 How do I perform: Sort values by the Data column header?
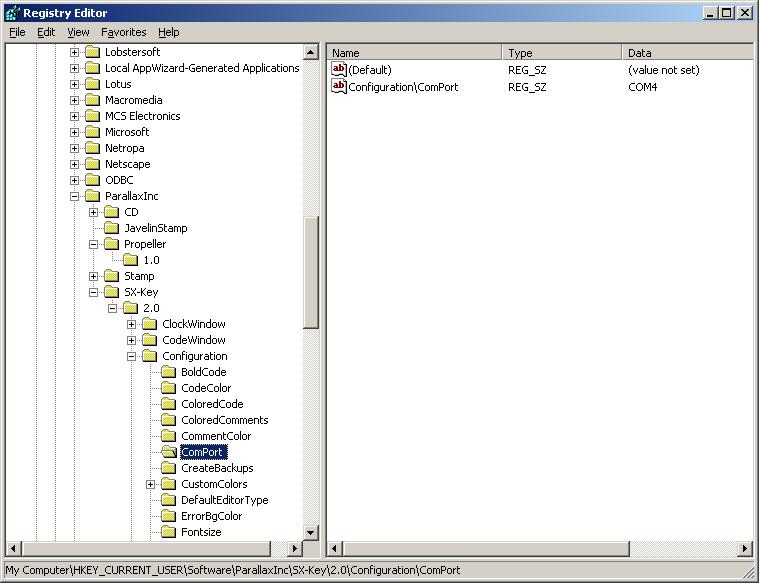point(688,52)
